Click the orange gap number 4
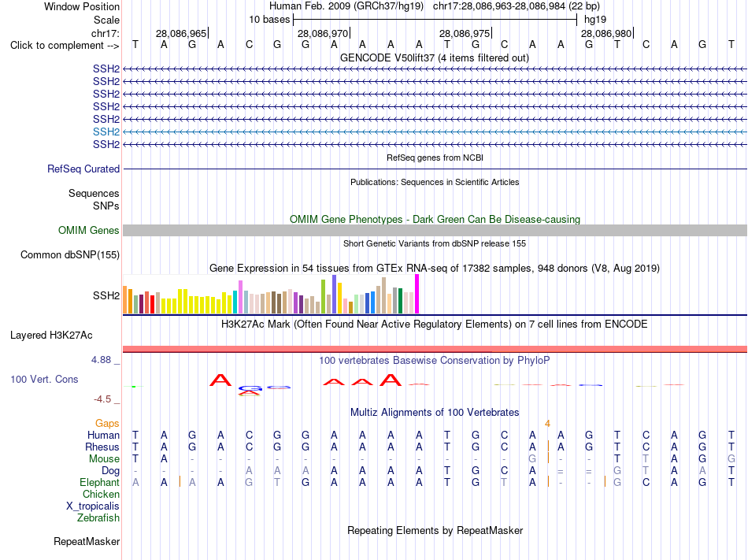The width and height of the screenshot is (748, 560). pyautogui.click(x=548, y=424)
